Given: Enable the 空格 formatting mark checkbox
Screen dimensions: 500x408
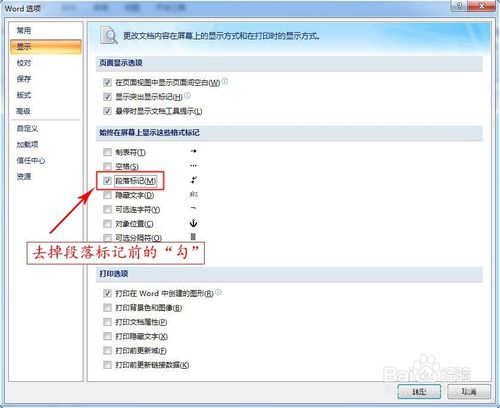Looking at the screenshot, I should 107,166.
